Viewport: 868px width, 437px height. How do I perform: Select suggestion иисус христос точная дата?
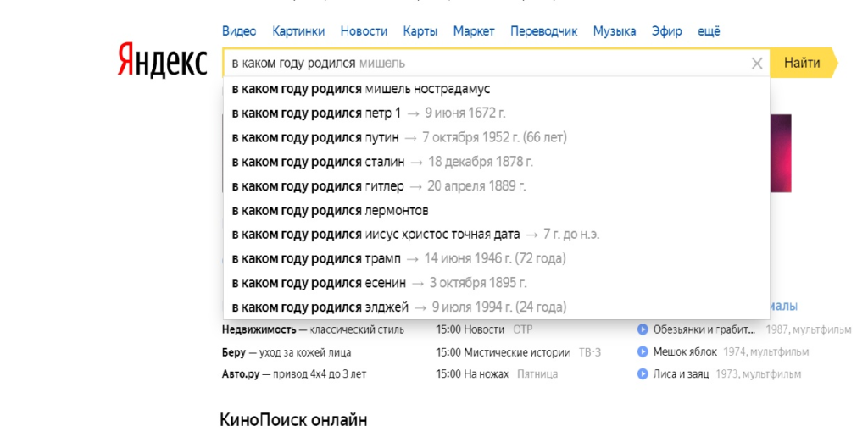[497, 235]
